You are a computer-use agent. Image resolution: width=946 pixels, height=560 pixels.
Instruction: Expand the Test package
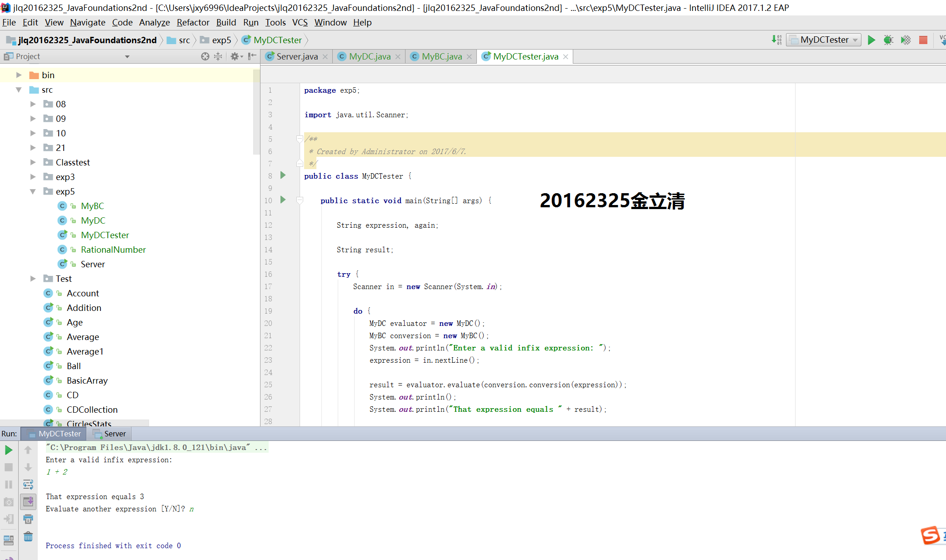point(33,279)
